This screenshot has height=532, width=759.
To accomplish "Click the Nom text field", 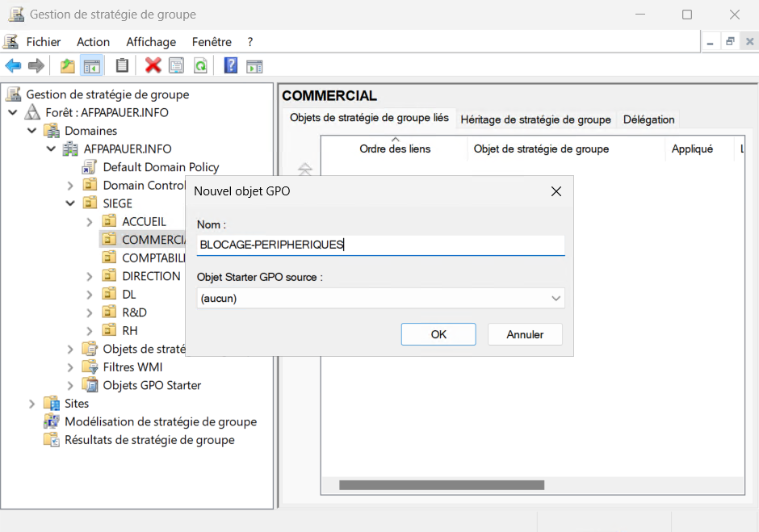I will tap(380, 245).
